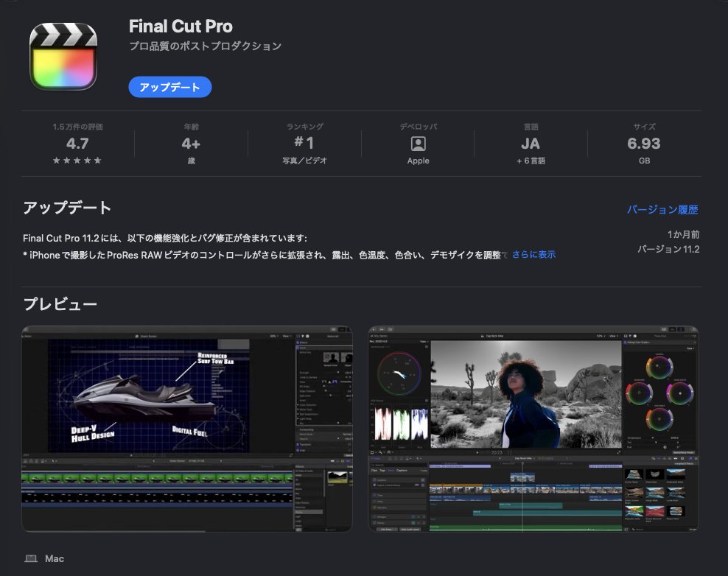Click the プレビュー section heading
728x576 pixels.
[x=60, y=304]
